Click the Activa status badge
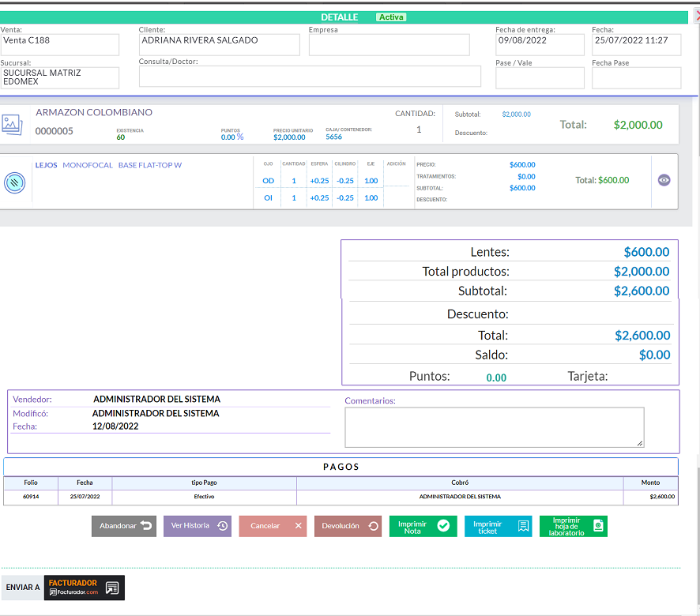 point(391,17)
